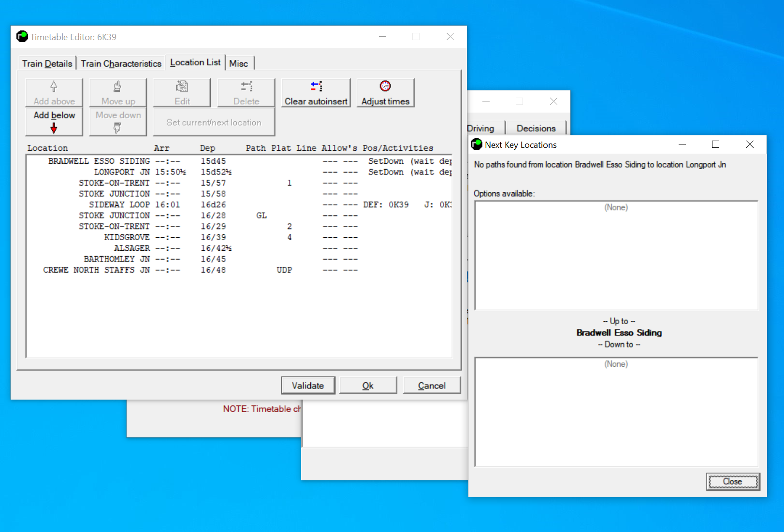
Task: Select STOKE-ON-TRENT row departing 16/29
Action: click(x=239, y=226)
